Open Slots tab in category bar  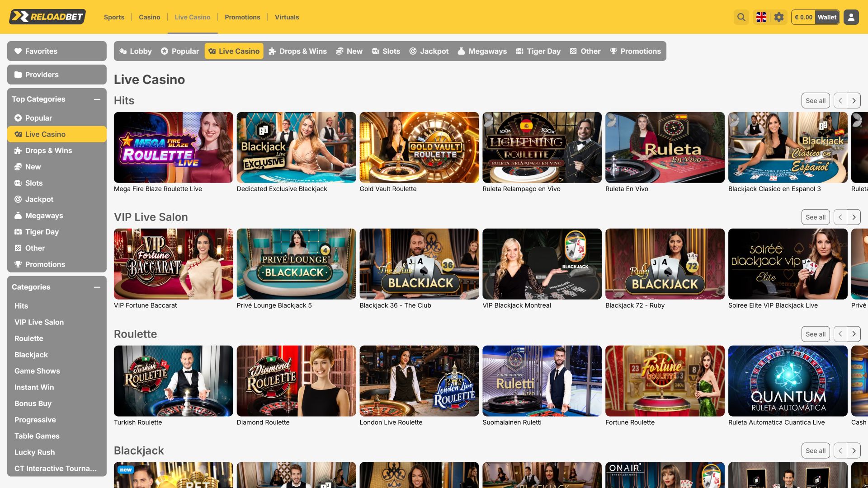(386, 51)
